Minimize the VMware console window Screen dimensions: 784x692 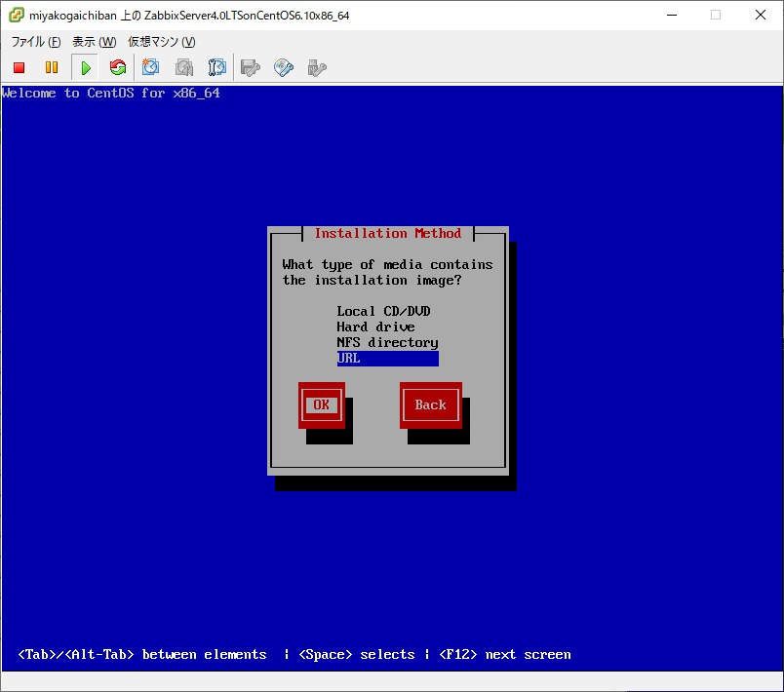coord(672,15)
